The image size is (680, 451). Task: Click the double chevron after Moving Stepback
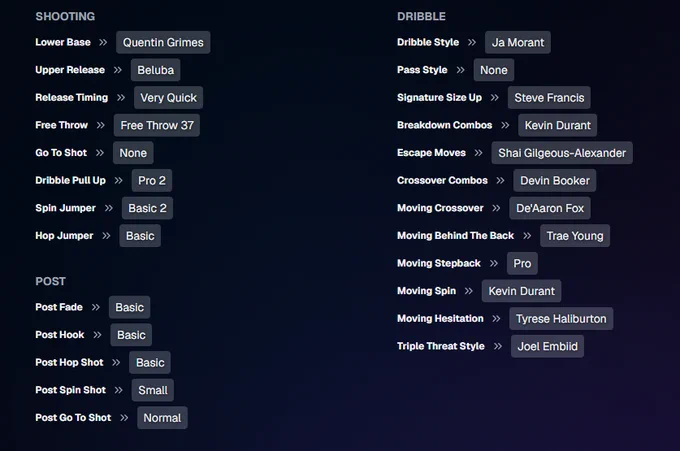tap(494, 263)
